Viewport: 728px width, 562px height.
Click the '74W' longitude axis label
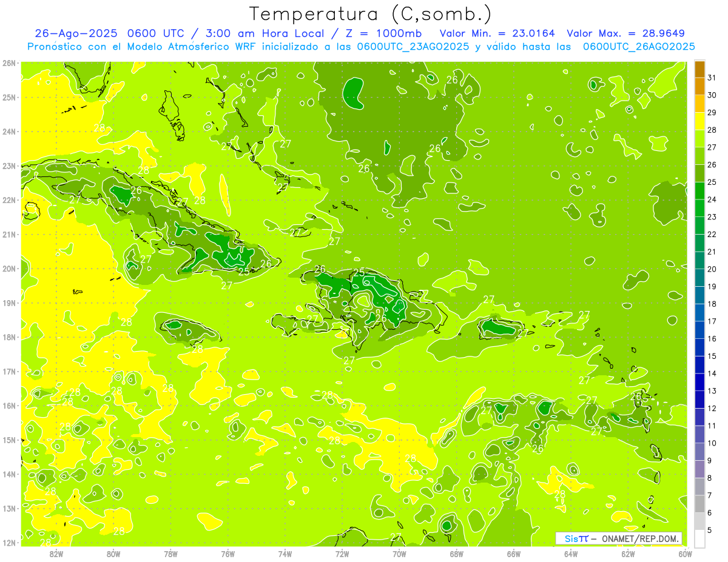point(285,553)
